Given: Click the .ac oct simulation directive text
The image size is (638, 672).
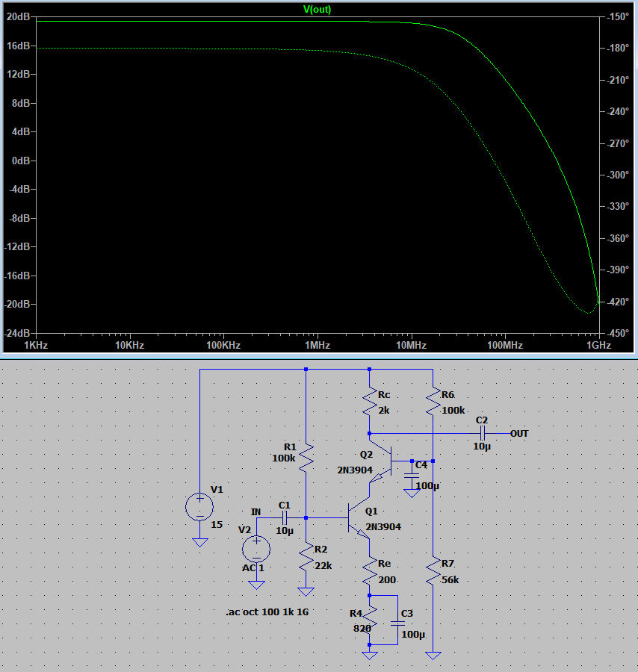Looking at the screenshot, I should click(267, 612).
